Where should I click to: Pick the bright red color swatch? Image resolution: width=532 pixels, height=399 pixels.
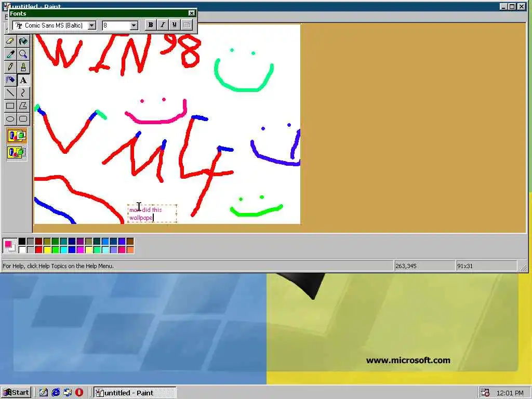[38, 250]
